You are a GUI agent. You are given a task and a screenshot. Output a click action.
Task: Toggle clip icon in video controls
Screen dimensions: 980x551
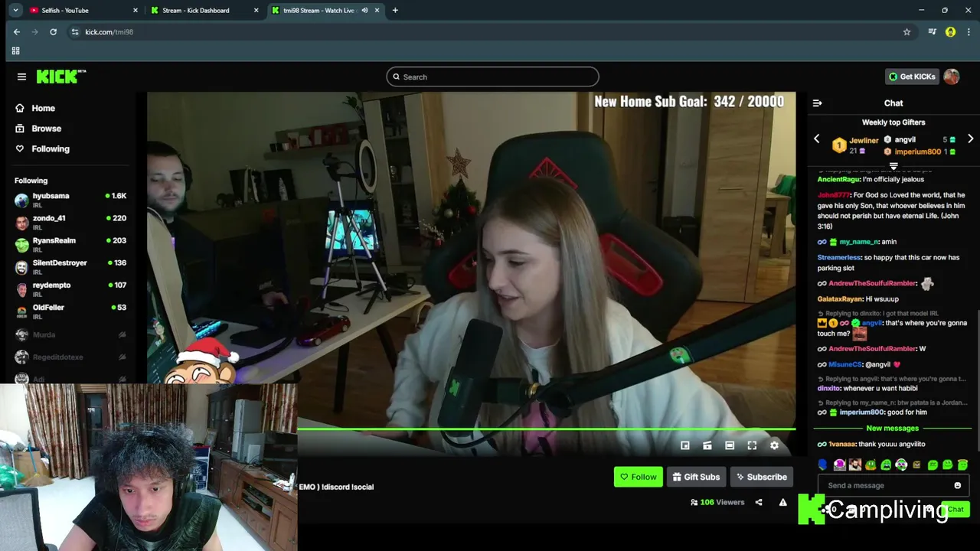[707, 445]
